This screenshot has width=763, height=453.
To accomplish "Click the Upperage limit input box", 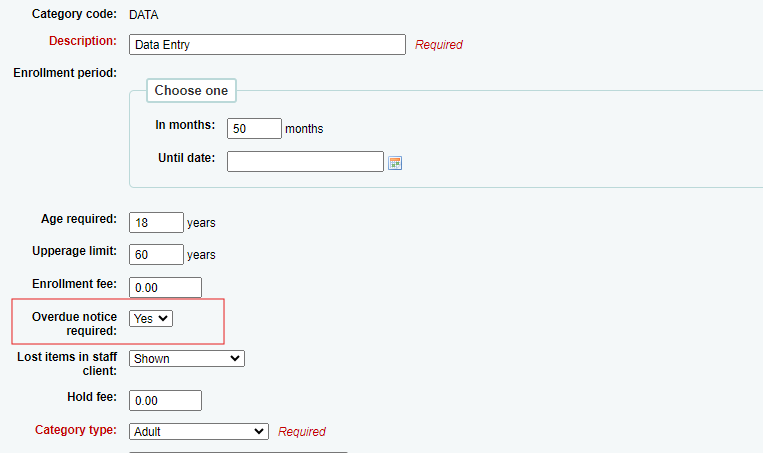I will pyautogui.click(x=156, y=254).
